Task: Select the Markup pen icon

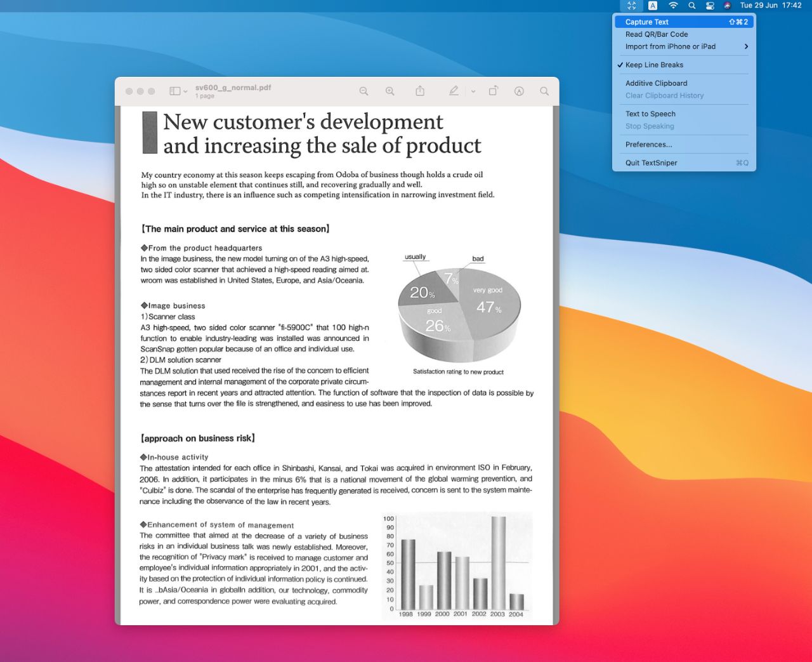Action: click(454, 91)
